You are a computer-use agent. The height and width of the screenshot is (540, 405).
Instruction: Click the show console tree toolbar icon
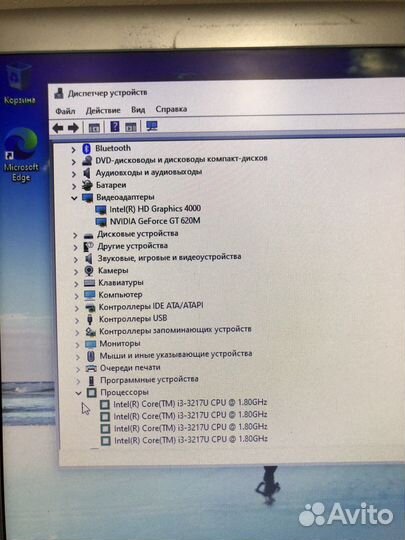click(x=94, y=127)
